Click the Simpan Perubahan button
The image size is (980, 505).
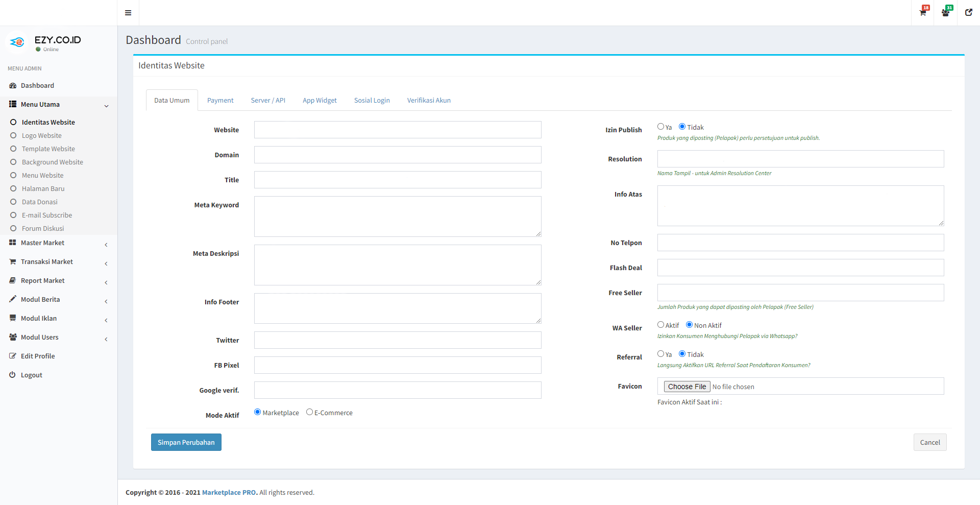tap(186, 442)
